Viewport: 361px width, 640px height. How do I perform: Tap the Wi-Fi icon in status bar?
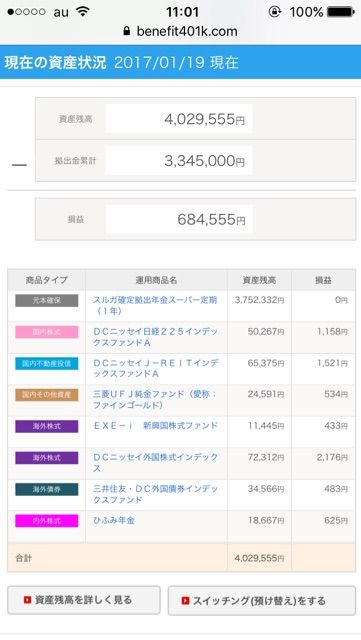[83, 11]
